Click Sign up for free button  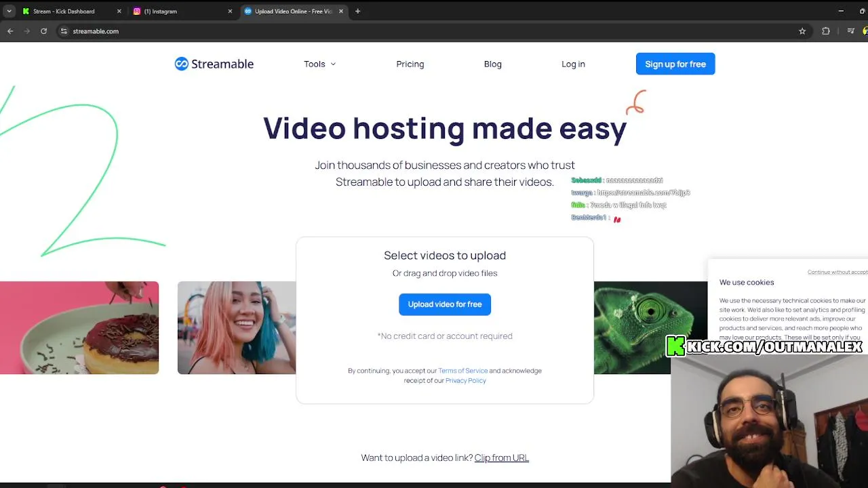pos(675,64)
